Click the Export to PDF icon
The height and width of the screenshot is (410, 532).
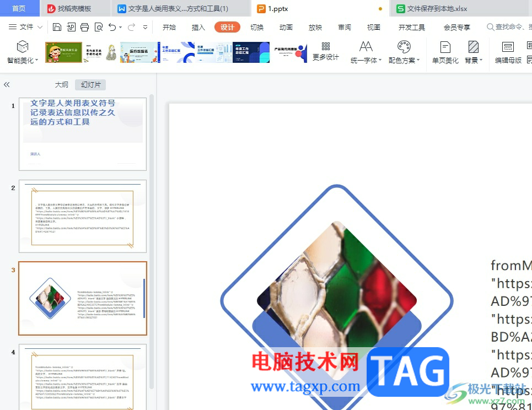(71, 27)
